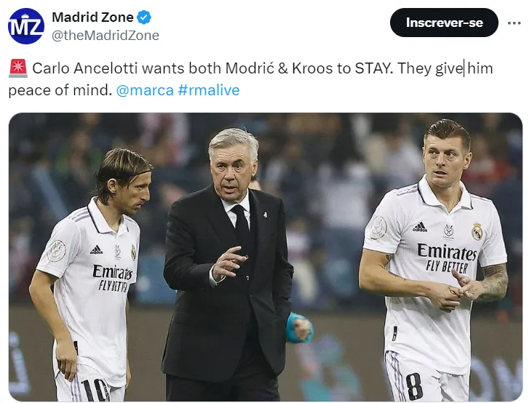Click the Emirates text on number 10's shirt
Viewport: 532px width, 403px height.
113,272
